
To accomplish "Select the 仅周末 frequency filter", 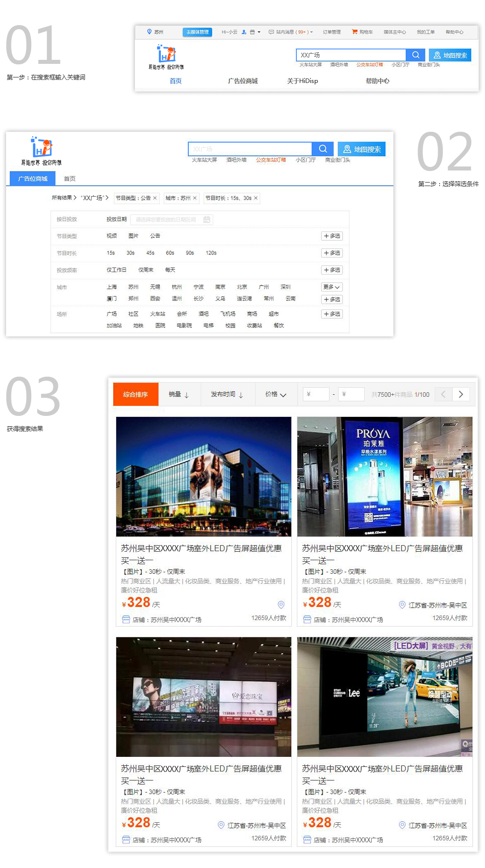I will (146, 270).
